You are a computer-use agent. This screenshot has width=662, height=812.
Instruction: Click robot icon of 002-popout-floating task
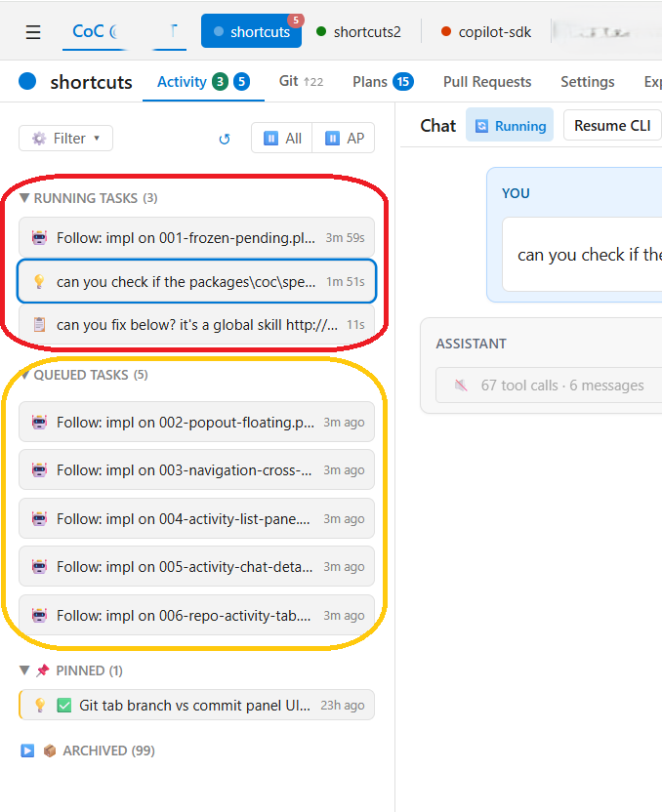39,422
